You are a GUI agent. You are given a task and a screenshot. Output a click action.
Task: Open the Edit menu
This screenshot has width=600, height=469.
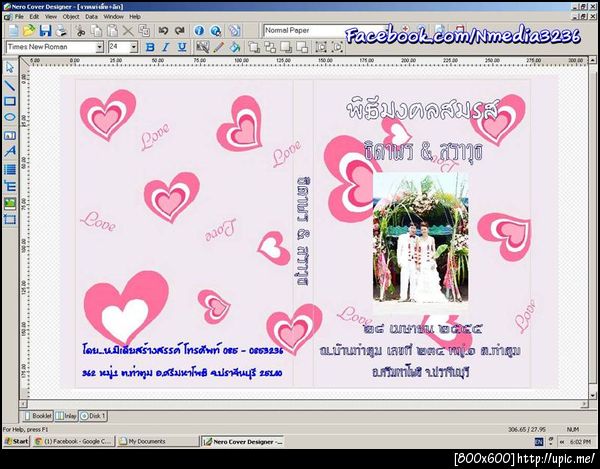pos(34,17)
